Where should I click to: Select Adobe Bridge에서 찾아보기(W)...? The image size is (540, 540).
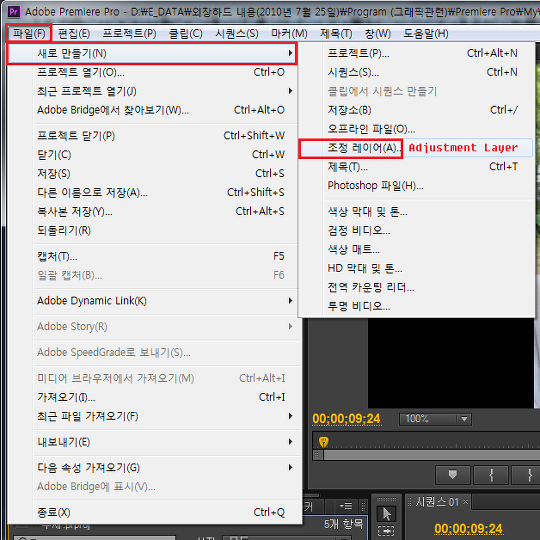click(x=152, y=110)
